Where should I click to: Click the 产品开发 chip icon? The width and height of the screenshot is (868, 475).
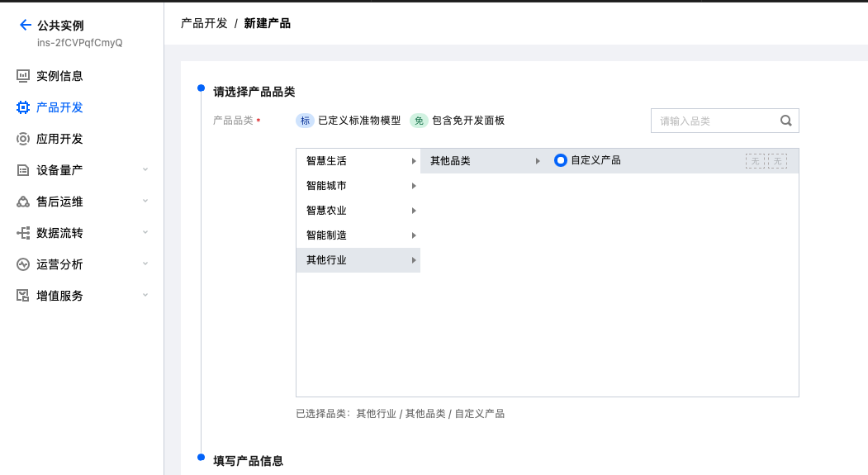[x=23, y=107]
